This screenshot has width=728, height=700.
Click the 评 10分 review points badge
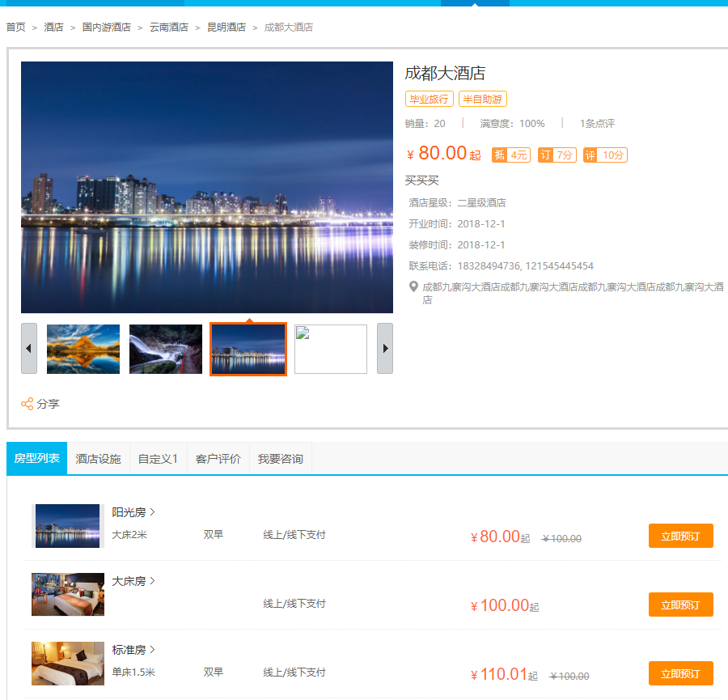coord(605,155)
